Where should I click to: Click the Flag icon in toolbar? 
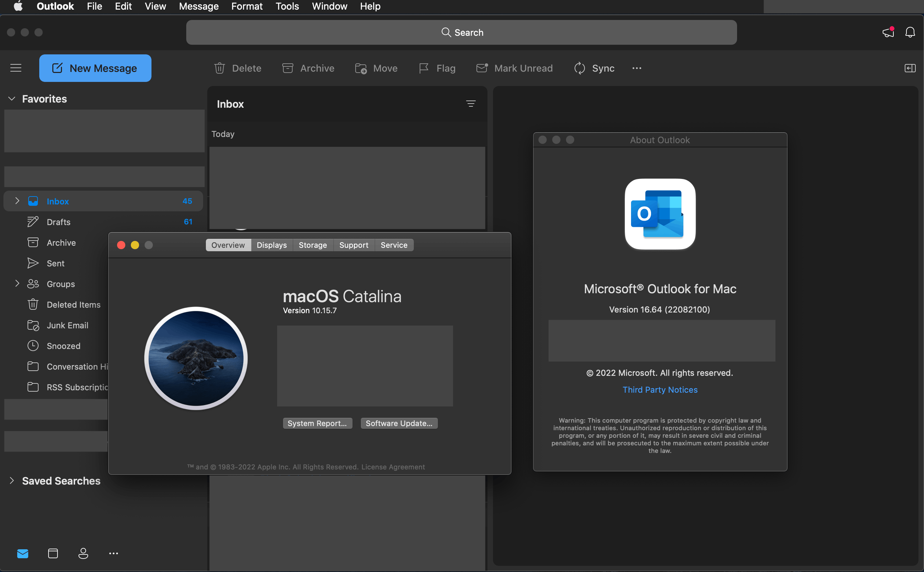(424, 68)
